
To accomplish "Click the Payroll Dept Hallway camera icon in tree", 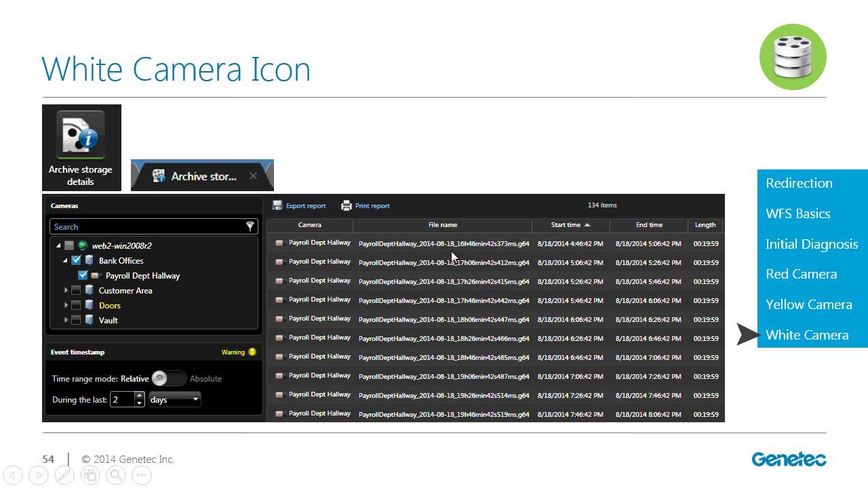I will tap(96, 276).
